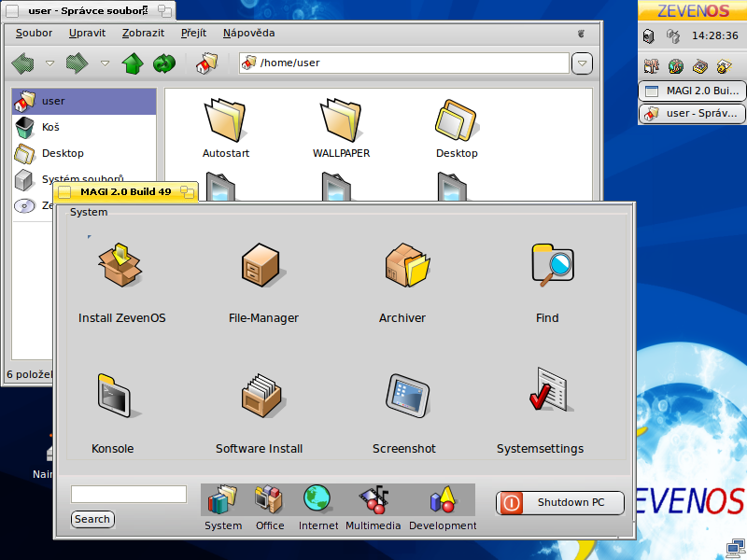The image size is (747, 560).
Task: Open globe web browser launcher in panel
Action: pyautogui.click(x=675, y=66)
